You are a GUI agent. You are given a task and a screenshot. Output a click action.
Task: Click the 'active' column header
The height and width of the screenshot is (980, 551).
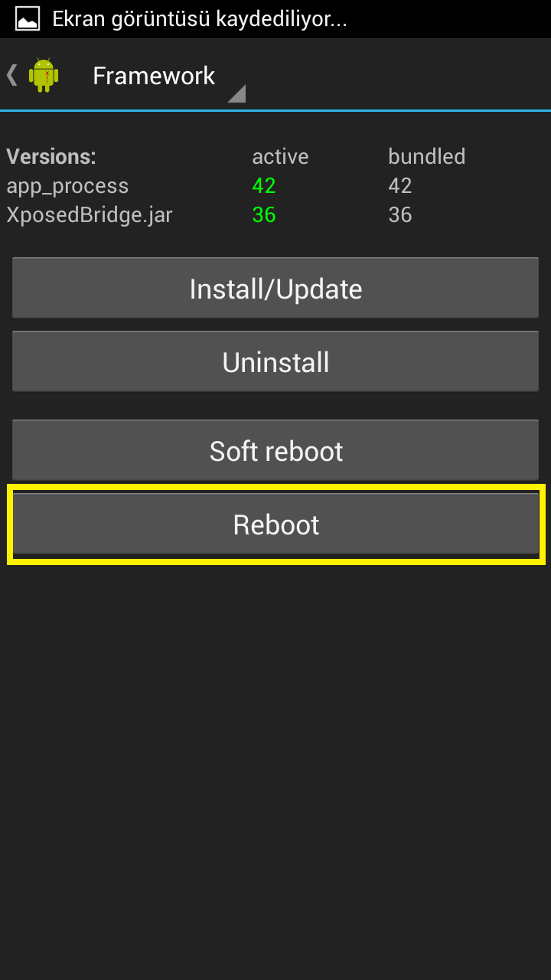(280, 156)
